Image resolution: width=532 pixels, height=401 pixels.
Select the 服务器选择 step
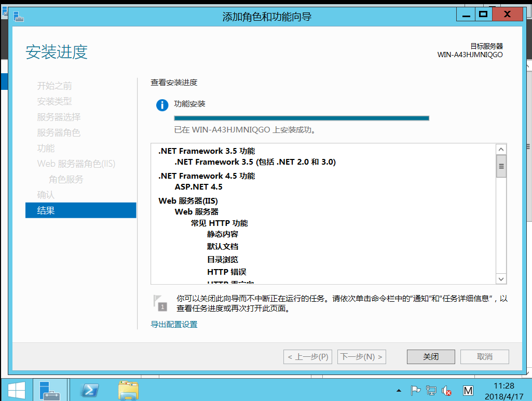coord(59,117)
